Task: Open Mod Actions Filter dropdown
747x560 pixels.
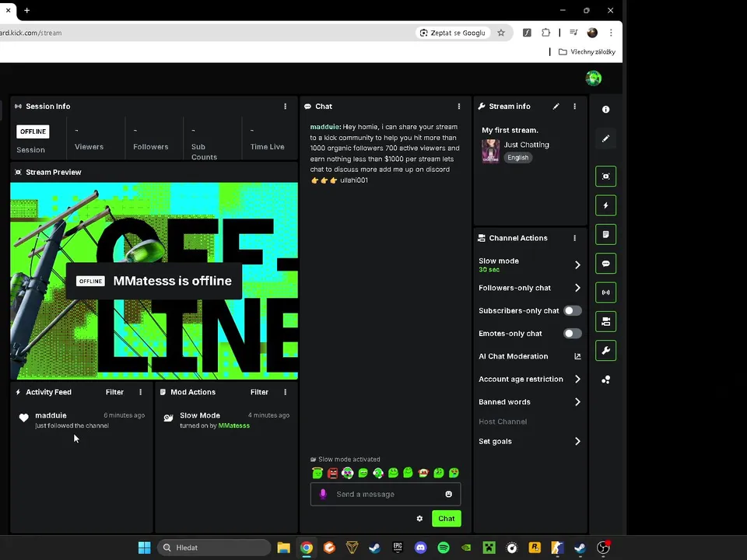Action: [259, 392]
